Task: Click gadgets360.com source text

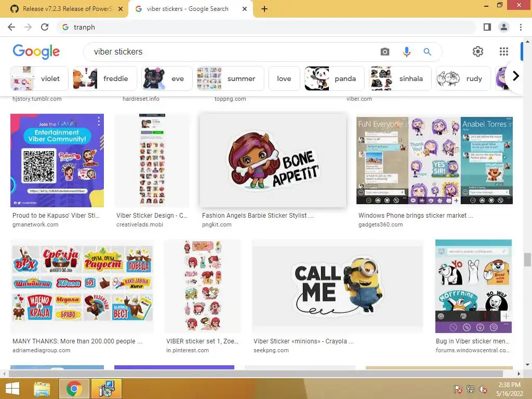Action: pos(381,224)
